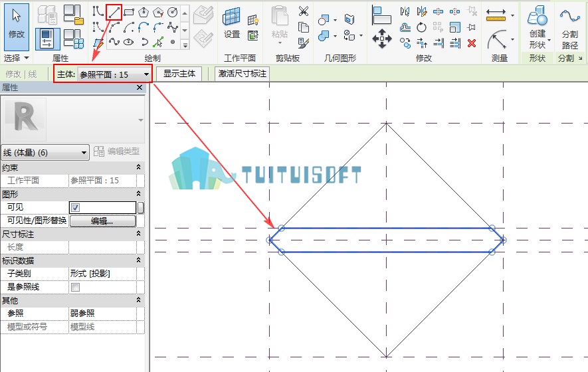588x372 pixels.
Task: Click the Copy elements tool icon
Action: tap(405, 43)
